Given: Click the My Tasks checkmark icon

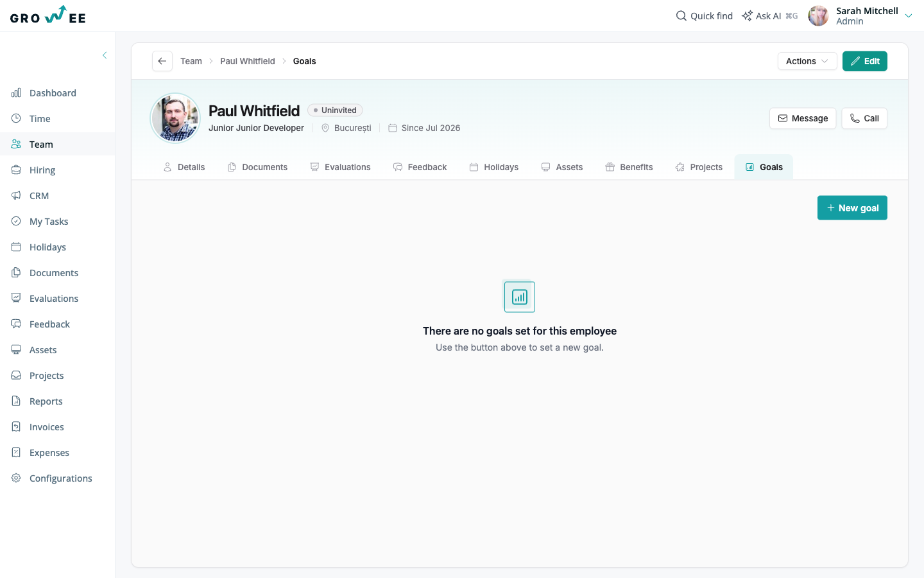Looking at the screenshot, I should (16, 221).
